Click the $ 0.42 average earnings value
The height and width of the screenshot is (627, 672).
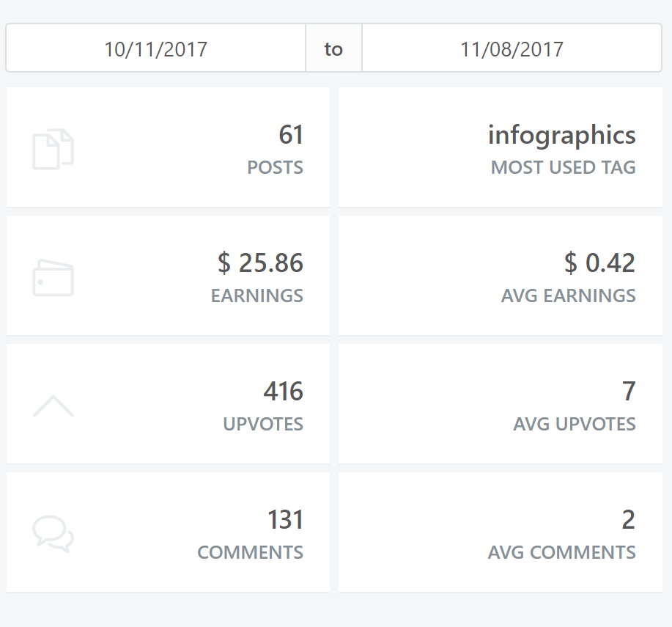point(599,263)
